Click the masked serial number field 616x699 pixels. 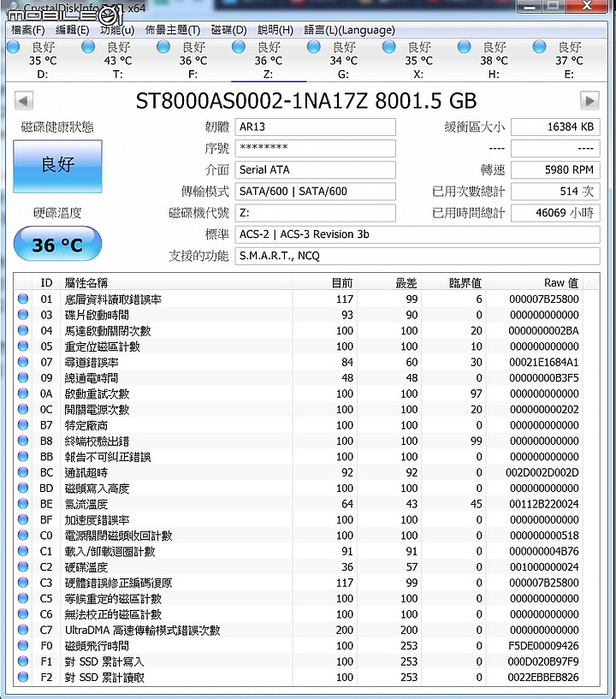tap(315, 149)
